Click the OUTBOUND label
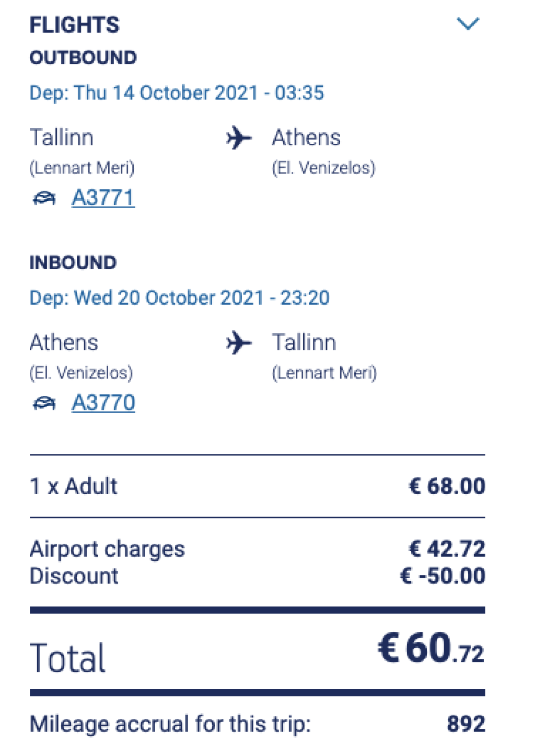Screen dimensions: 535x756 coord(83,58)
